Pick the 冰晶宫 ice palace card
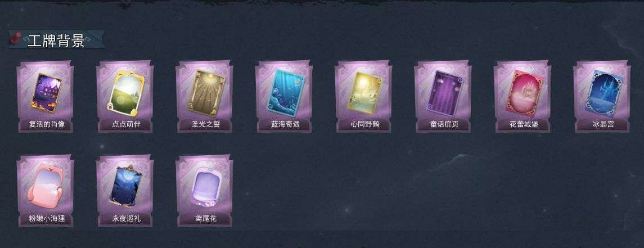 602,97
